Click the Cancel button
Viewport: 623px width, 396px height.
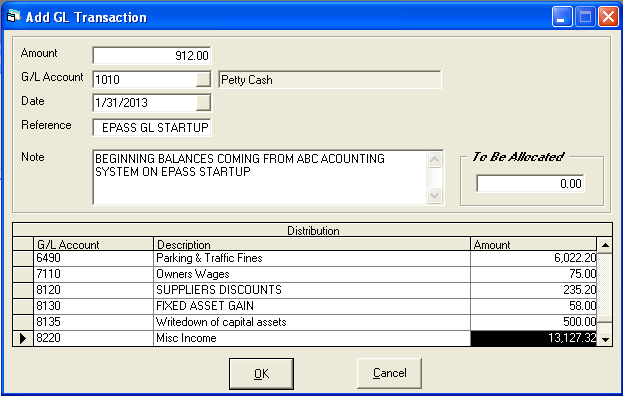(389, 373)
